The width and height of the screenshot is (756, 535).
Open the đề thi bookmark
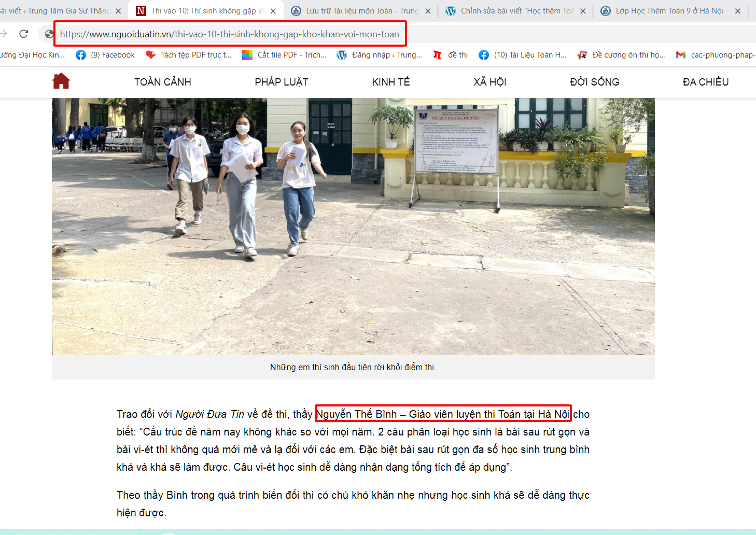451,55
